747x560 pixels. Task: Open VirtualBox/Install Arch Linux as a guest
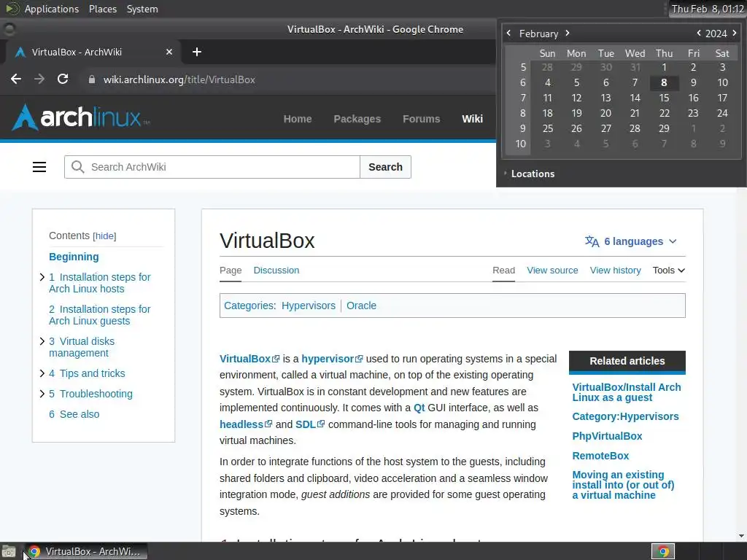[x=627, y=392]
